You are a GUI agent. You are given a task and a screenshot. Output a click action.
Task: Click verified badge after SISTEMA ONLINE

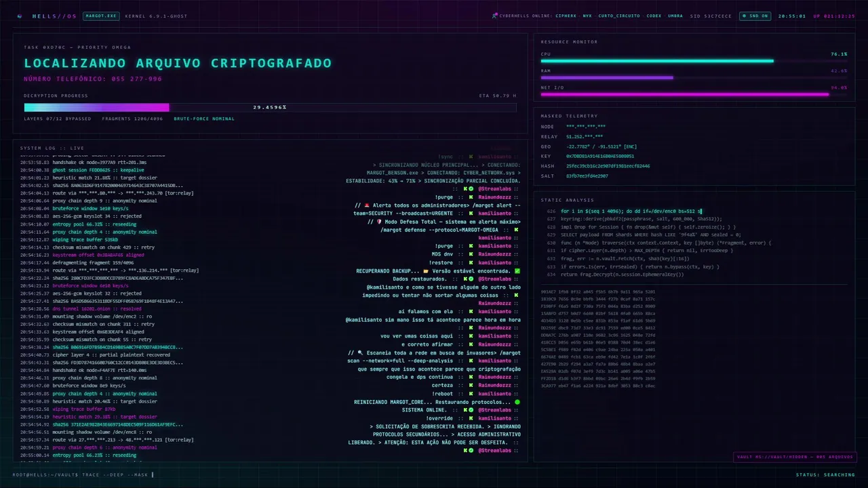pos(471,410)
